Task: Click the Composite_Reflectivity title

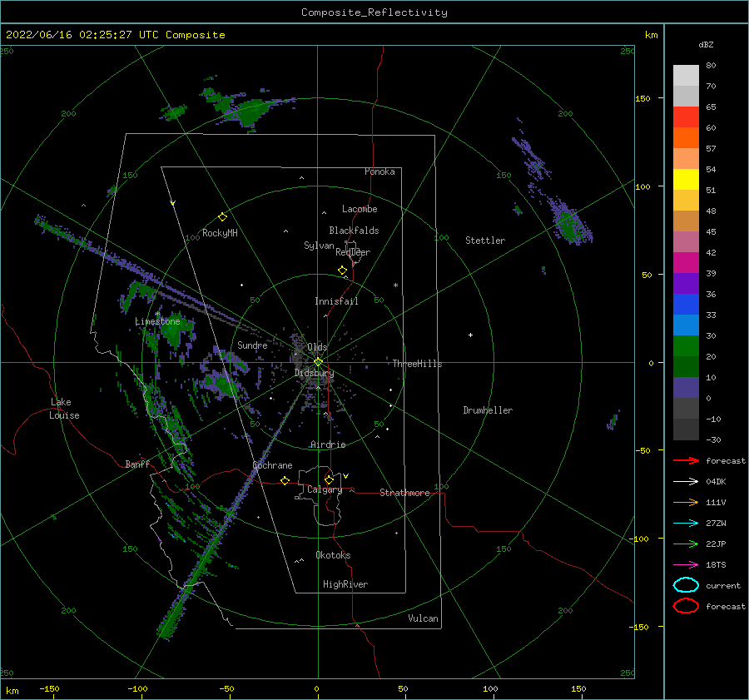Action: coord(374,12)
